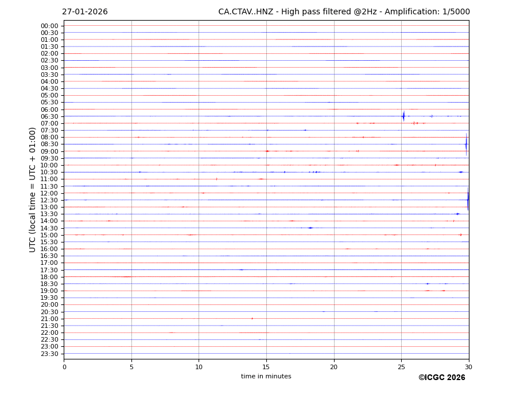
Task: Click the ©ICGC 2026 copyright text
Action: 441,378
